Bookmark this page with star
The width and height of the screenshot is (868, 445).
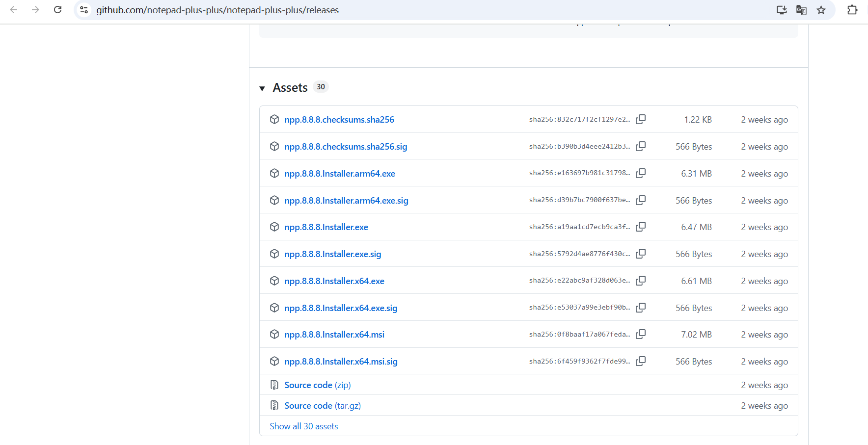821,10
